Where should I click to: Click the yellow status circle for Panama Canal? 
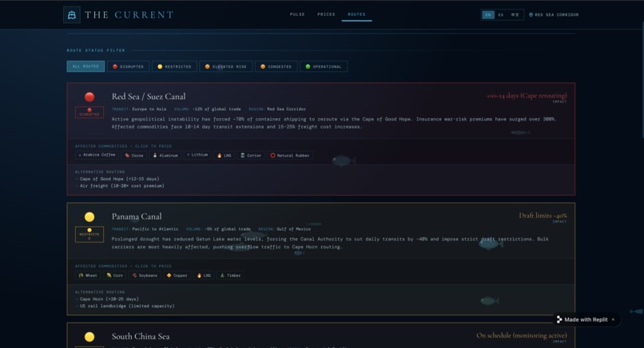pos(89,216)
